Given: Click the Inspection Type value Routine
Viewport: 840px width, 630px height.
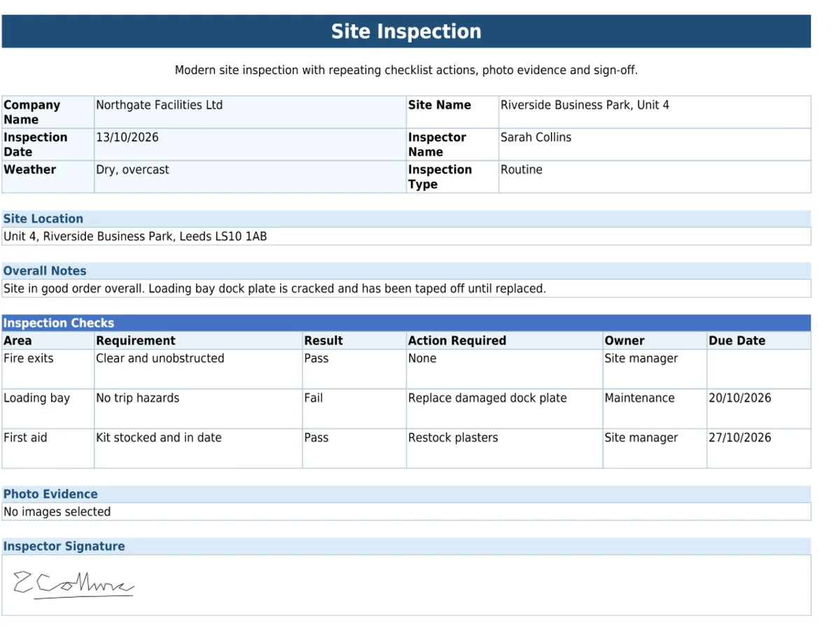Looking at the screenshot, I should (x=654, y=176).
